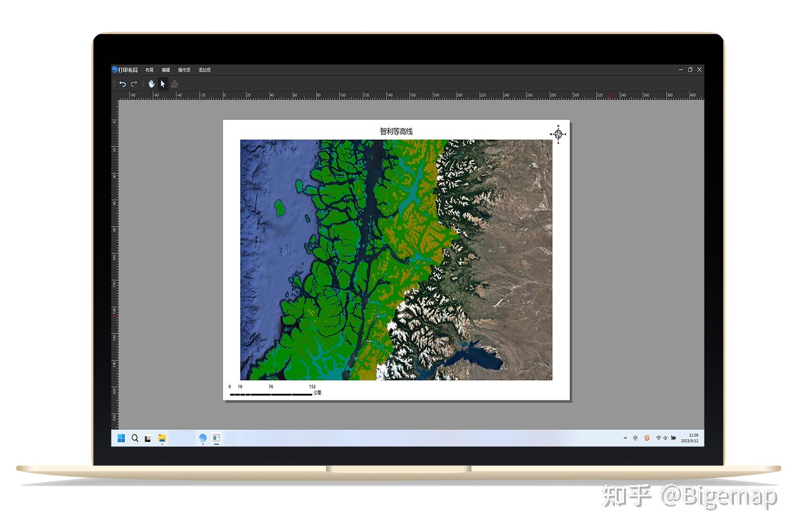The image size is (798, 532).
Task: Open the 布局 menu
Action: tap(150, 70)
